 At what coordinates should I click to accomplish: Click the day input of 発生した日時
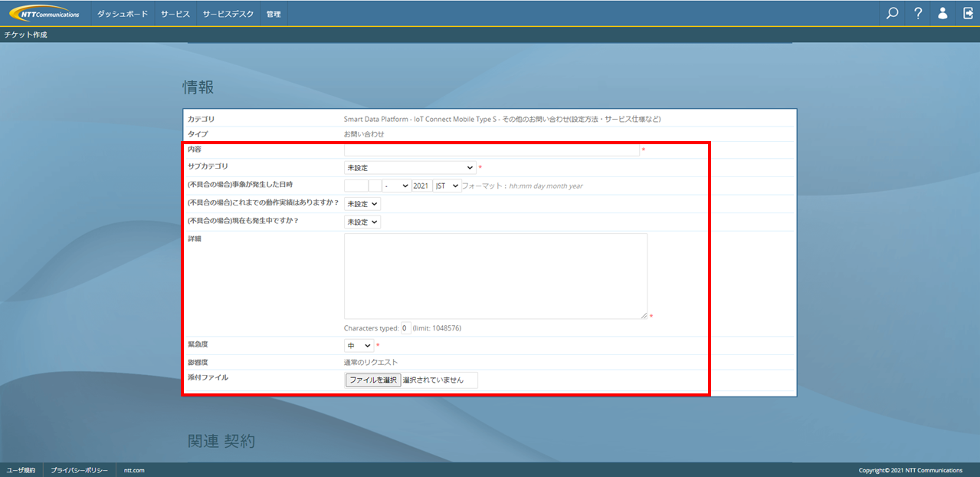coord(375,186)
